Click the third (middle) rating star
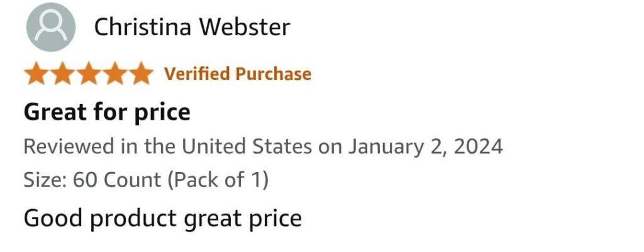 (x=89, y=74)
